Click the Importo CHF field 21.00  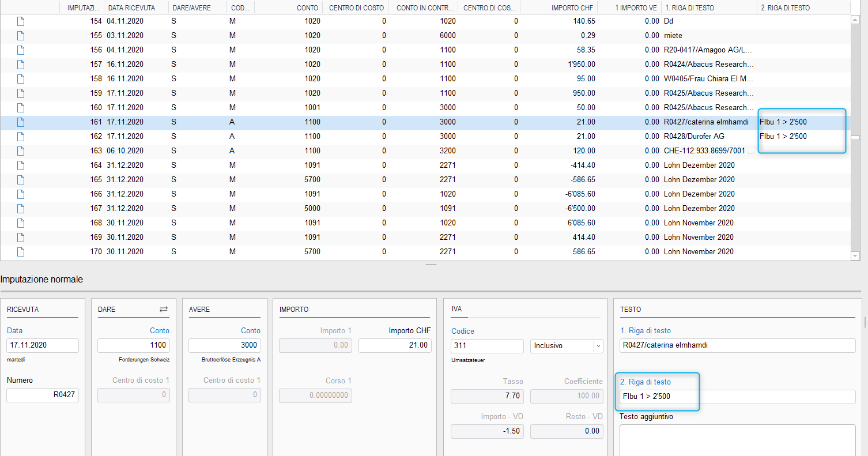tap(395, 345)
